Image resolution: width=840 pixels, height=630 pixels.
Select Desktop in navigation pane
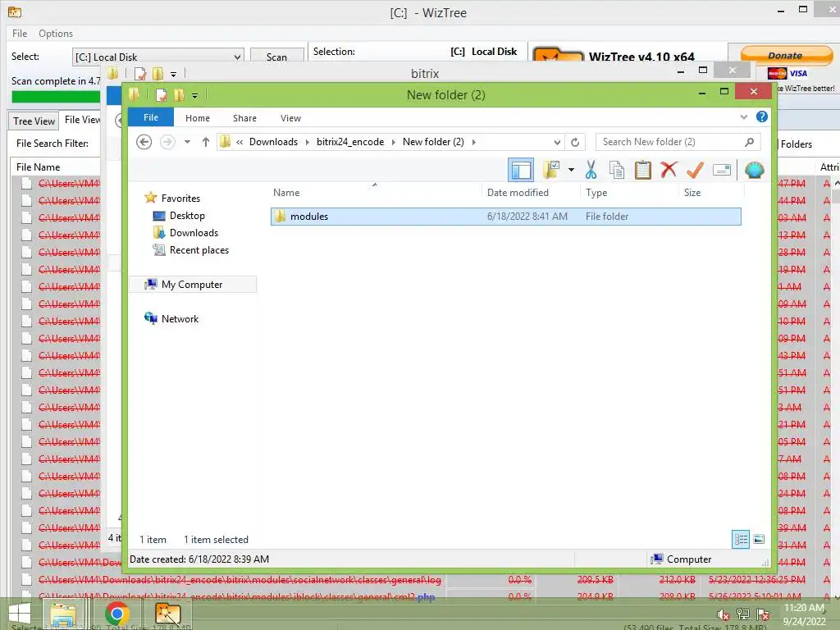tap(187, 216)
